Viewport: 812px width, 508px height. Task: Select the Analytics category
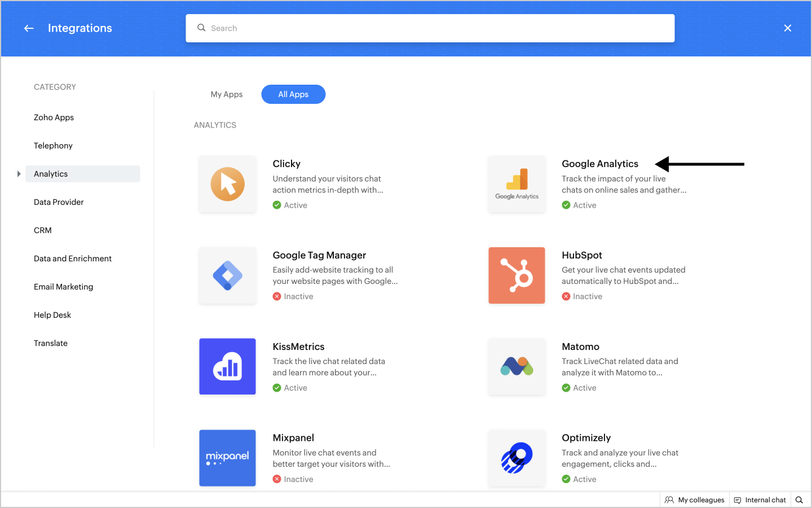pos(83,174)
